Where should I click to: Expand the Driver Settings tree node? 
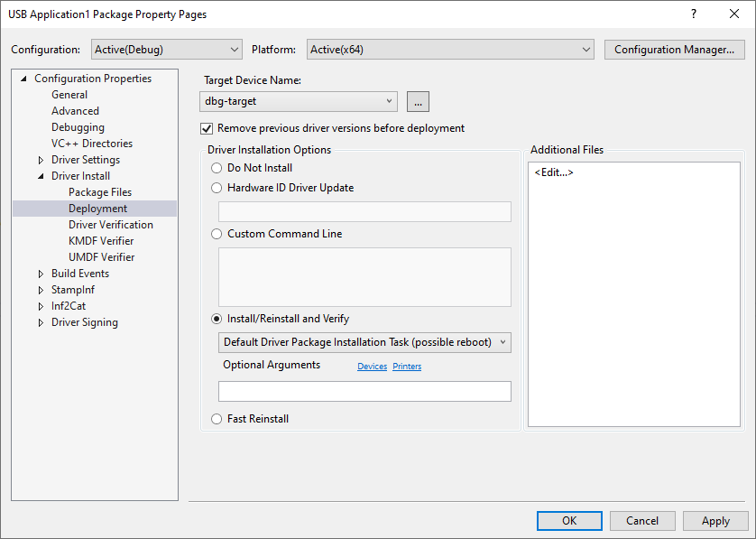pos(40,159)
